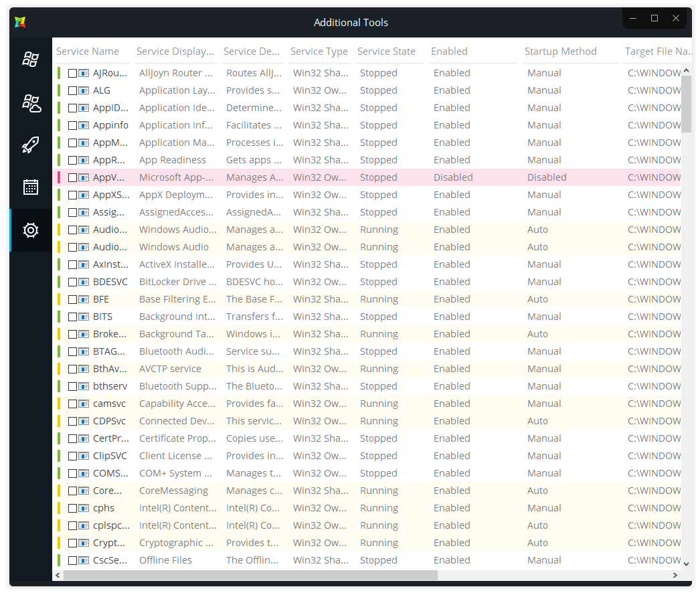Tick the checkbox for Broke... service
This screenshot has width=700, height=595.
pos(72,335)
